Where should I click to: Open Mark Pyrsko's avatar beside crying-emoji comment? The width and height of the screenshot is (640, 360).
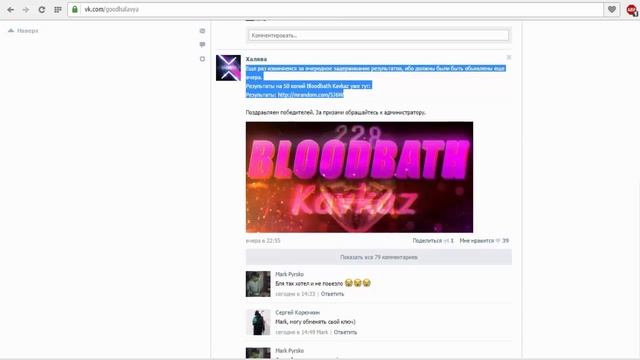tap(258, 284)
